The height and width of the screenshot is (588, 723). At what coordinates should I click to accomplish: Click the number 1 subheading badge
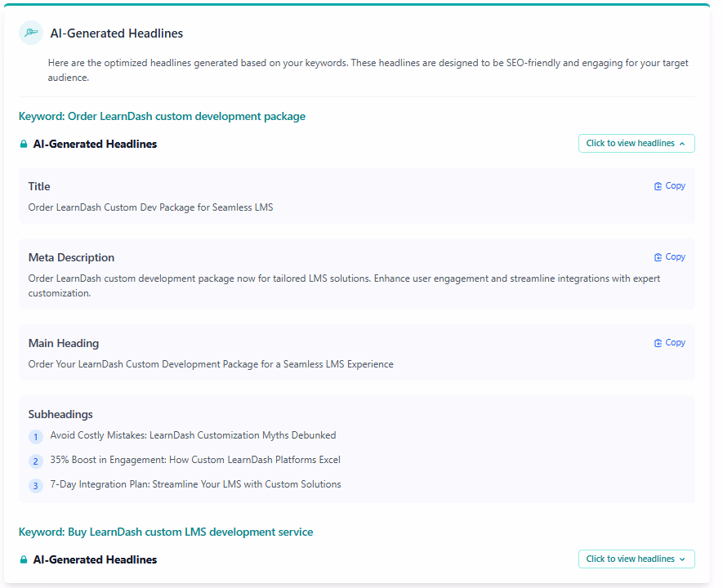pyautogui.click(x=35, y=436)
